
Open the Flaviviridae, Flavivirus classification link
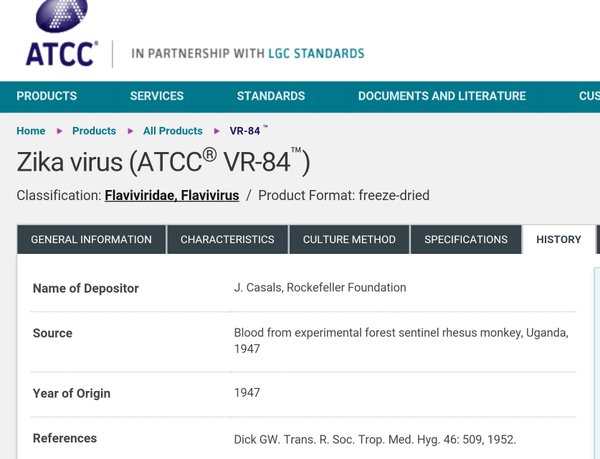172,195
